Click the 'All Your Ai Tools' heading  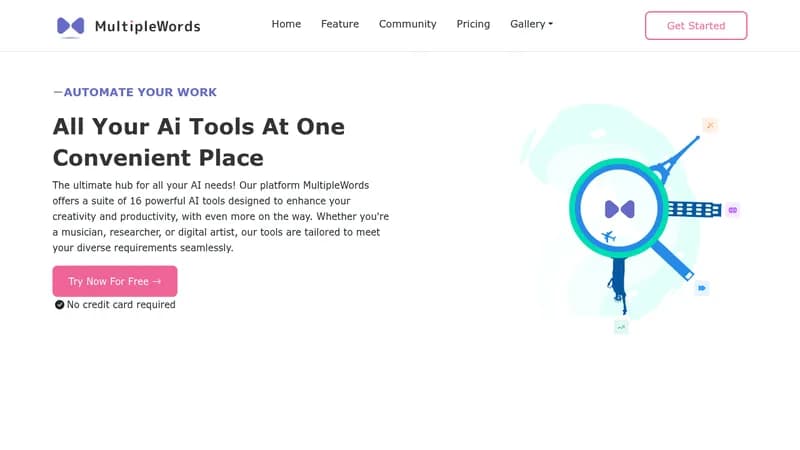point(199,142)
